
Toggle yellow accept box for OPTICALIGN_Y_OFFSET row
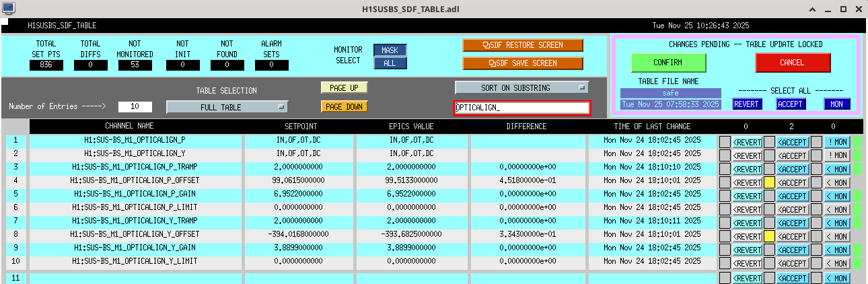[770, 236]
